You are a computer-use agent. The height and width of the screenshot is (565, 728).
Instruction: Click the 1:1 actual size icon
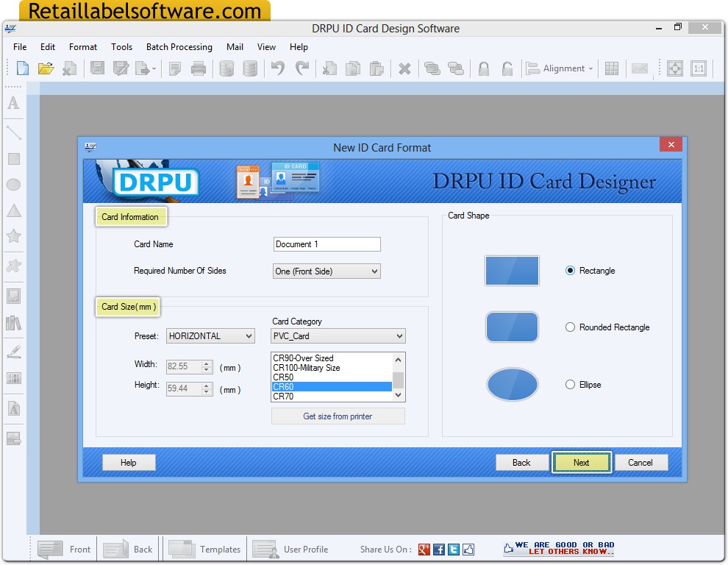[699, 68]
